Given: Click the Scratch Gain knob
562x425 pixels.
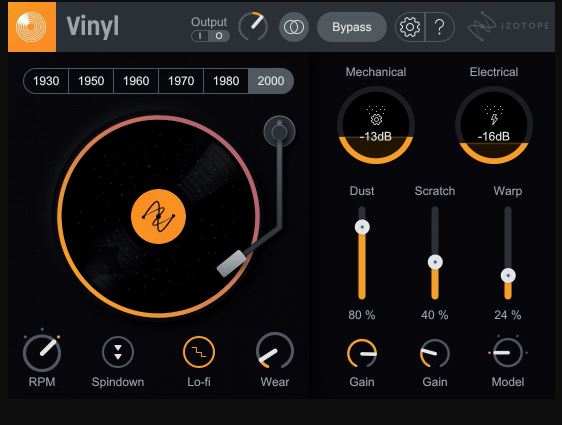Looking at the screenshot, I should [x=435, y=353].
